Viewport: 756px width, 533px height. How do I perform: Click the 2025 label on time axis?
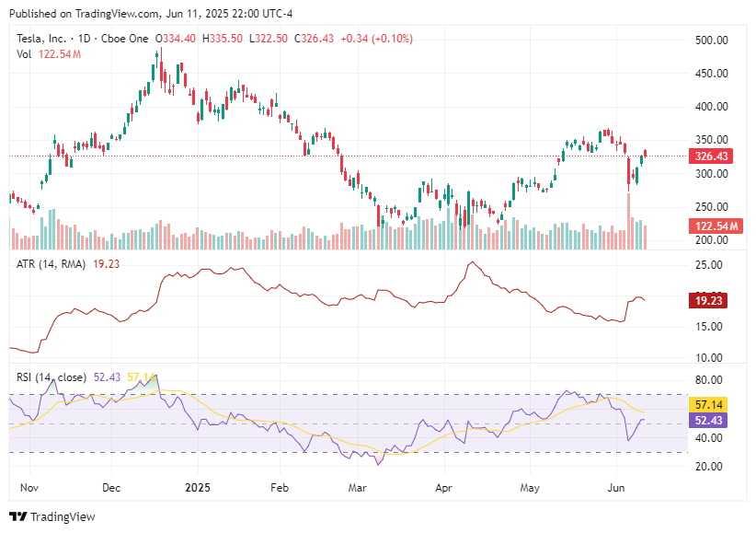click(198, 488)
